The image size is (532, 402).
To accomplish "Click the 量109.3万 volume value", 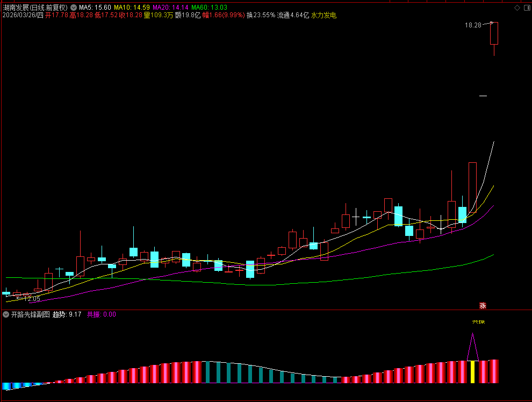I will 159,15.
